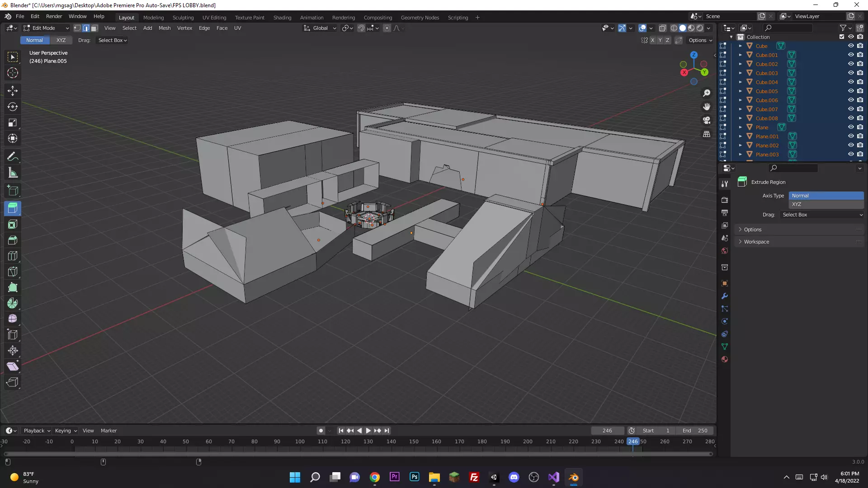Open the Mesh menu
Viewport: 868px width, 488px height.
tap(165, 28)
